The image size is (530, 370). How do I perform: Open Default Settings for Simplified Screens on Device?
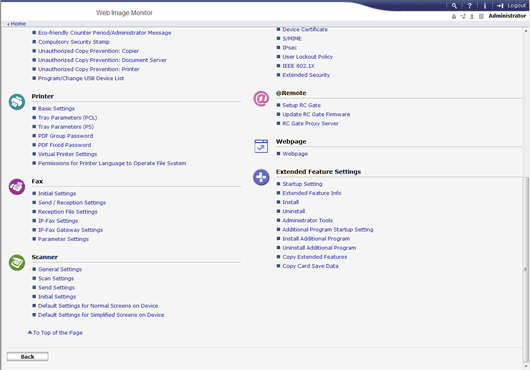(x=101, y=315)
